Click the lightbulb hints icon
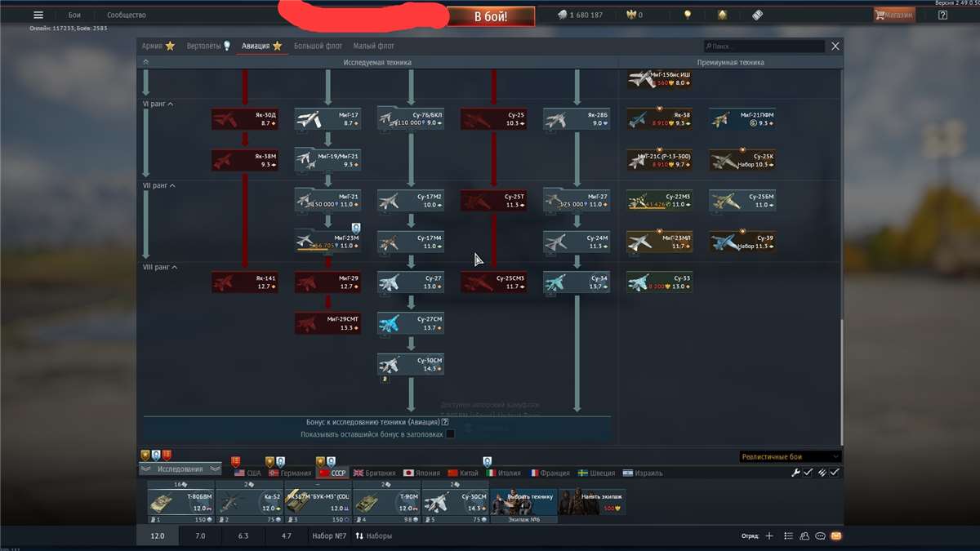 coord(688,15)
